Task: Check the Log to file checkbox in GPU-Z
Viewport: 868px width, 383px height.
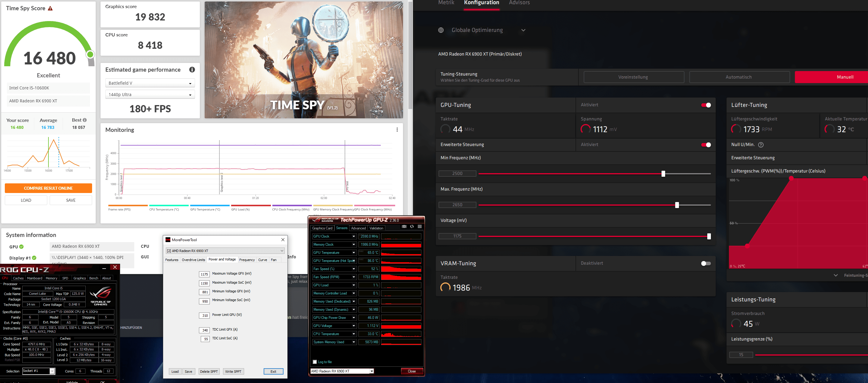Action: (315, 362)
